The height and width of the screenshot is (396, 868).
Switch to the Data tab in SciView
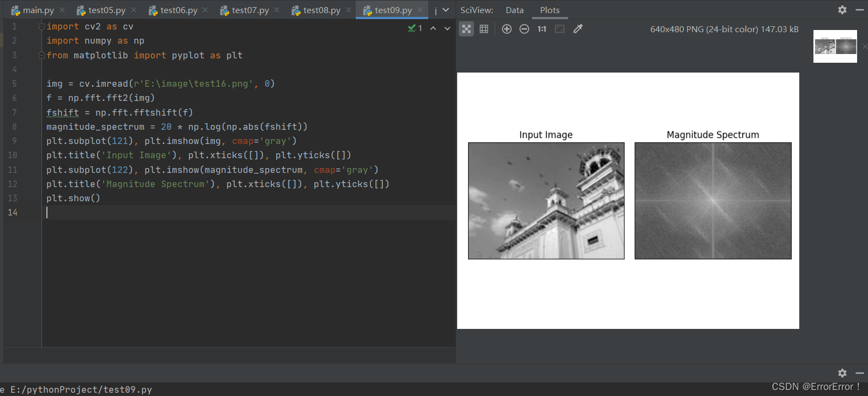(x=514, y=10)
